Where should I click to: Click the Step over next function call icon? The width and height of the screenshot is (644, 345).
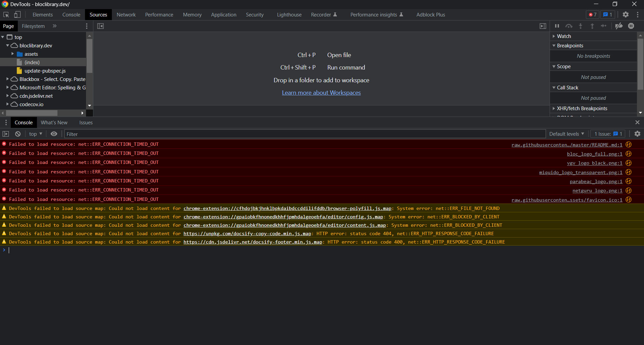tap(569, 26)
